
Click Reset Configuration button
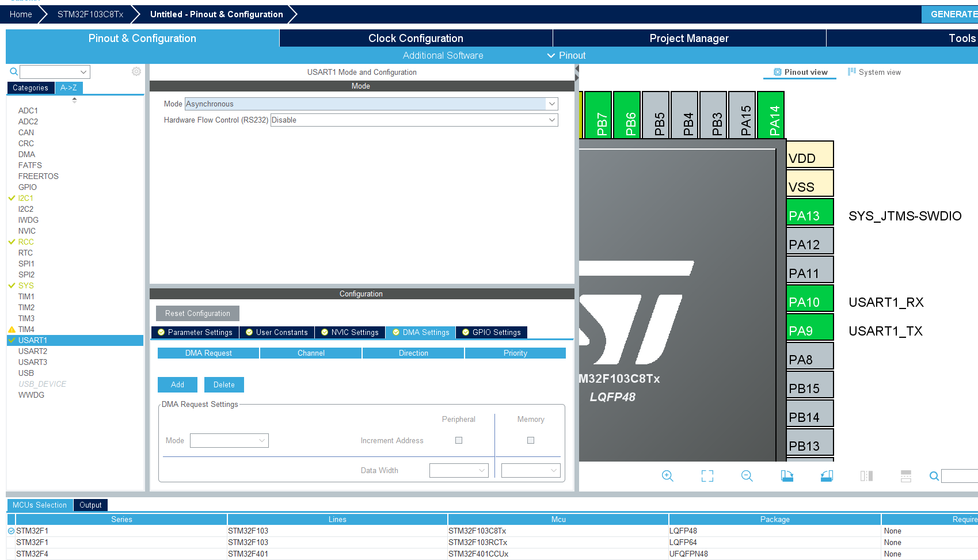tap(197, 313)
